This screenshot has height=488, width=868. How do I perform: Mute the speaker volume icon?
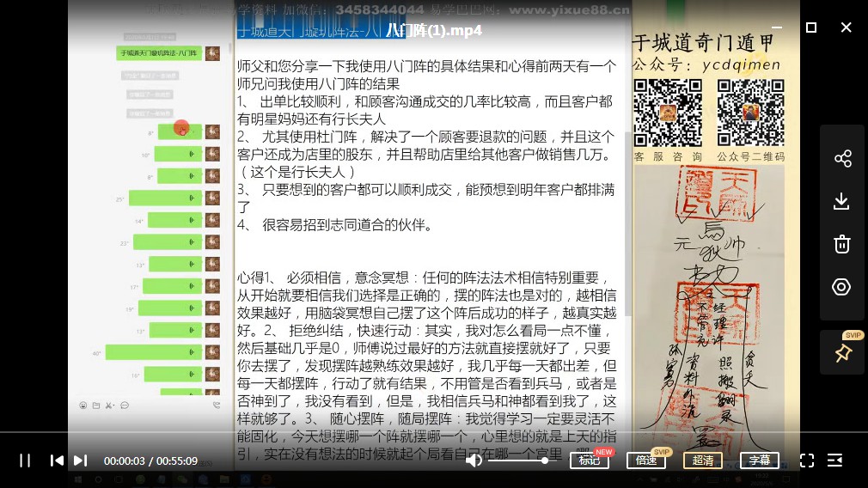click(474, 461)
